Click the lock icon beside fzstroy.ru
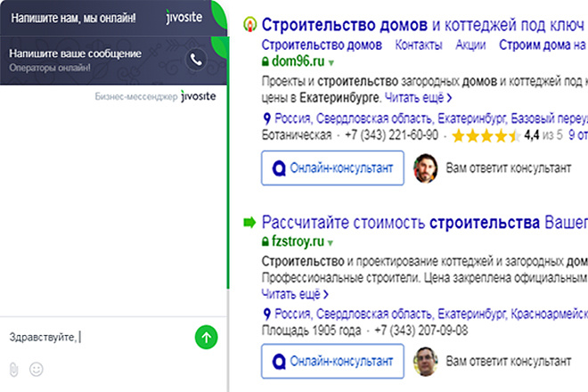Screen dimensions: 588x392 (265, 241)
